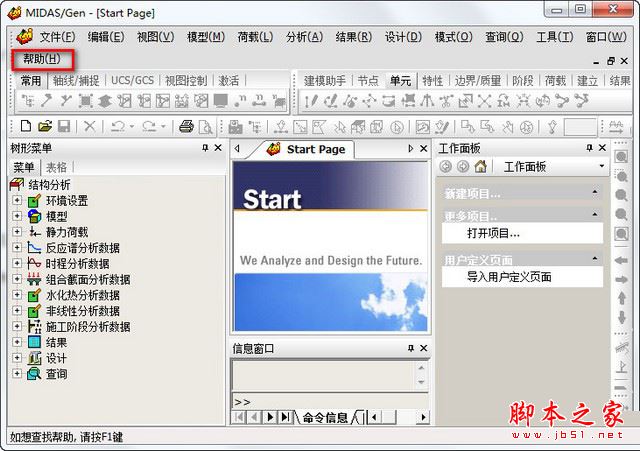Switch to the 节点 toolbar tab
This screenshot has width=640, height=451.
[x=368, y=80]
